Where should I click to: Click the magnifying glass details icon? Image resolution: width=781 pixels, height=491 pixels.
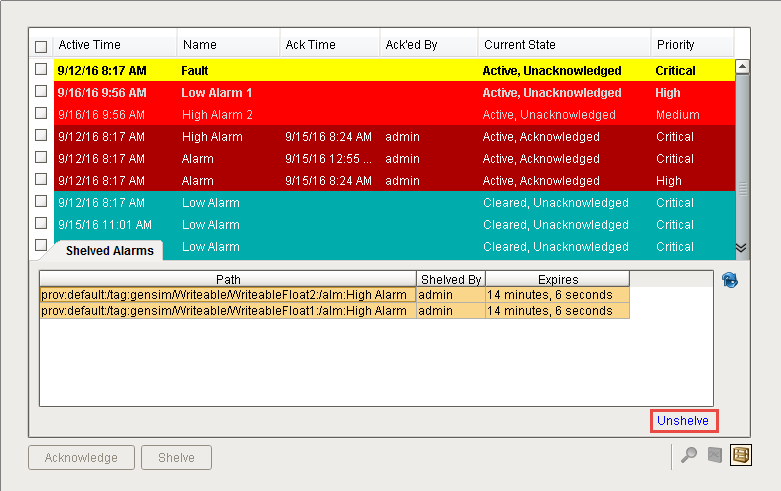689,456
